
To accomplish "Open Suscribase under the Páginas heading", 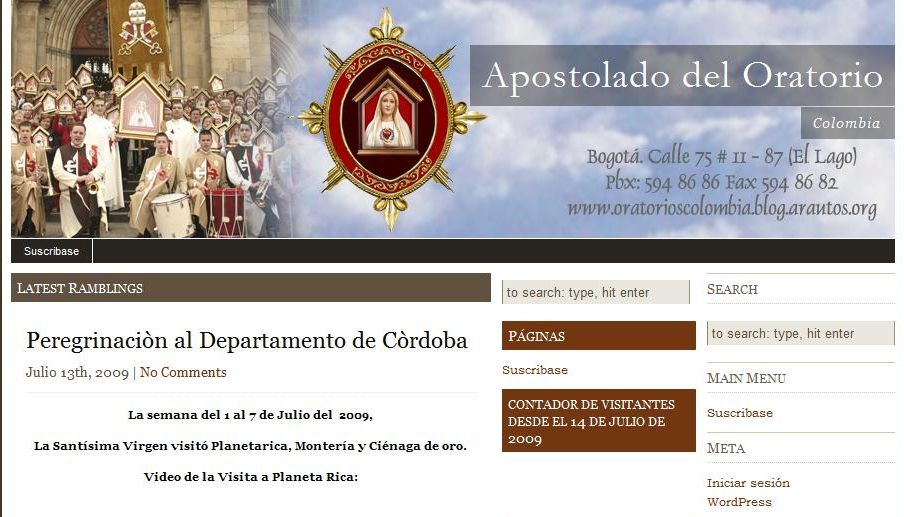I will coord(535,370).
